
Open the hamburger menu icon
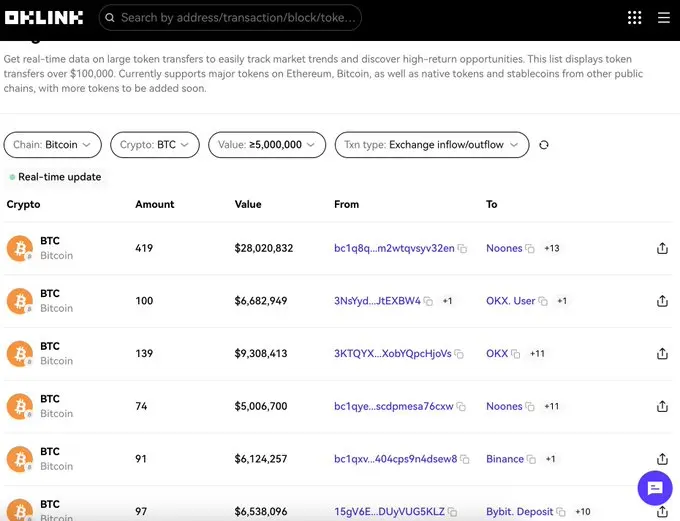(664, 18)
